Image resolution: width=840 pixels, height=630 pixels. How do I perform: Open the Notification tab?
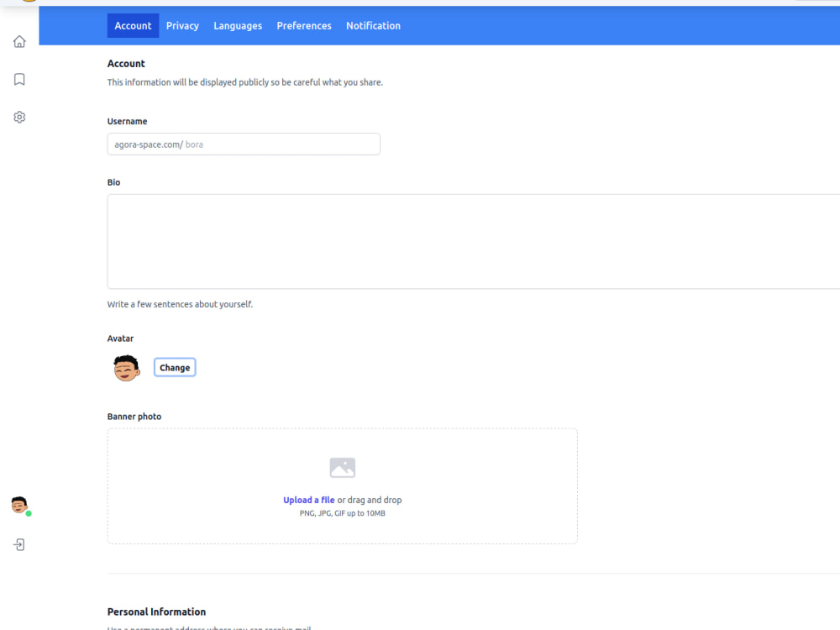click(374, 26)
